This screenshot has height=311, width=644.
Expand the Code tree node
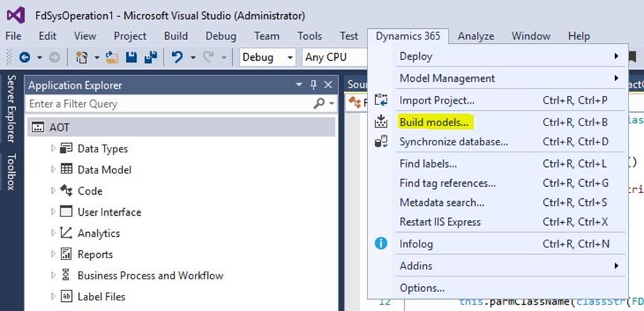point(53,190)
